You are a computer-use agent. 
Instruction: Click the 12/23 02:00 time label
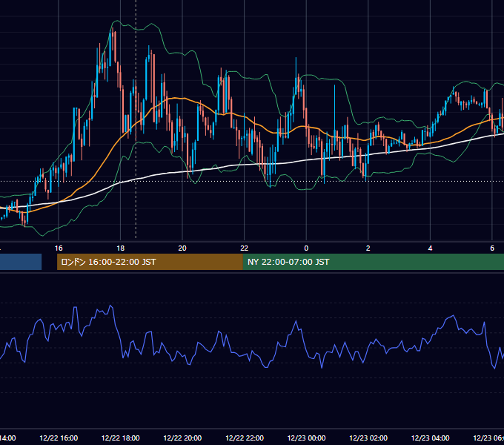tap(368, 438)
